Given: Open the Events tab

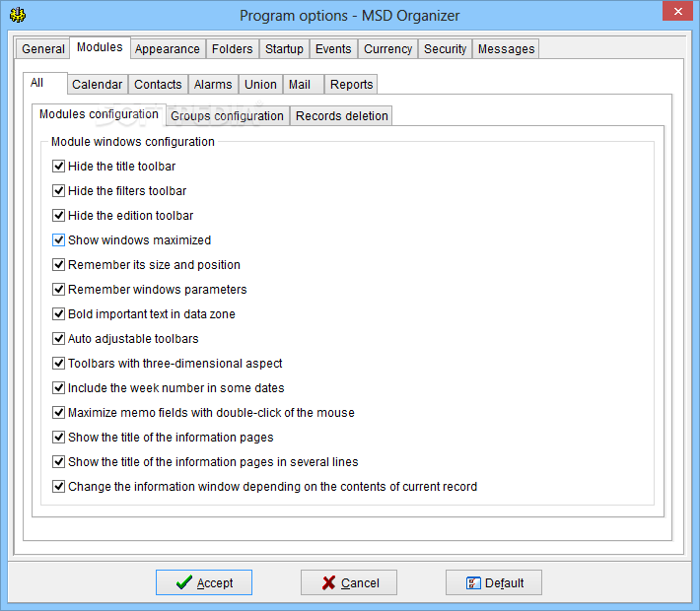Looking at the screenshot, I should coord(333,48).
